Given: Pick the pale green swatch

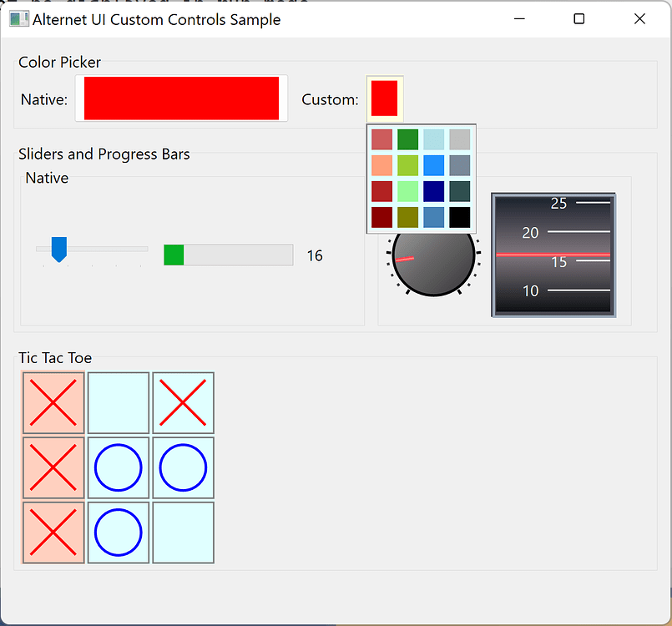Looking at the screenshot, I should [x=407, y=191].
